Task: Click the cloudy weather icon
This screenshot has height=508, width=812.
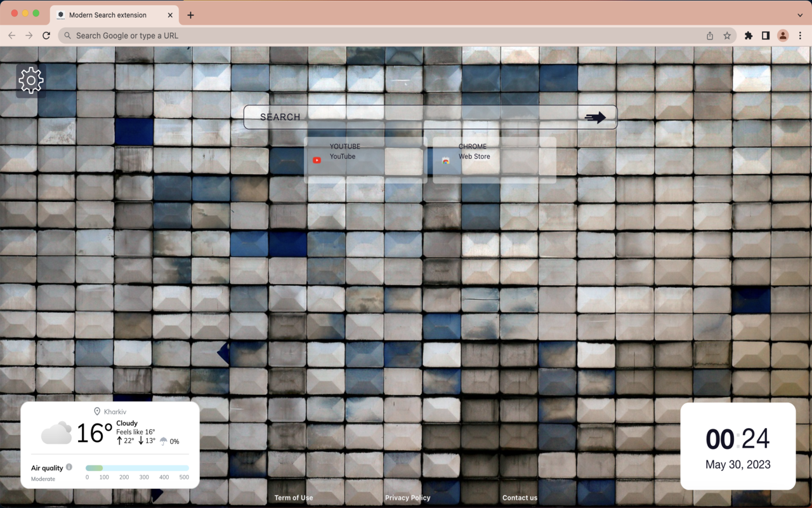Action: (56, 433)
